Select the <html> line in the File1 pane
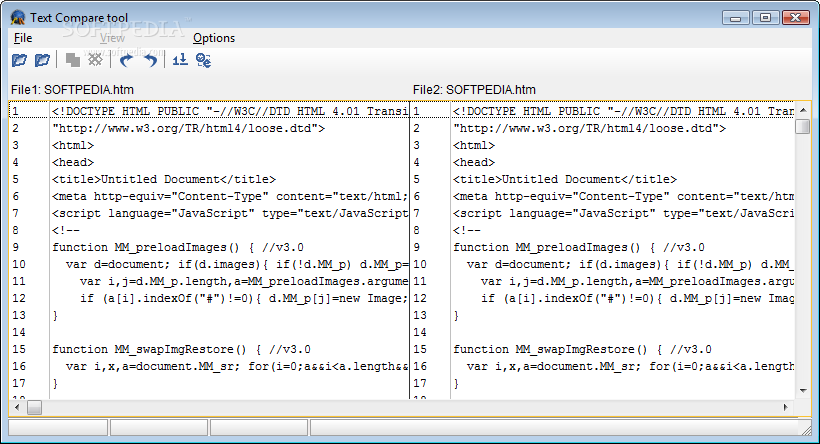This screenshot has height=444, width=820. pos(73,145)
